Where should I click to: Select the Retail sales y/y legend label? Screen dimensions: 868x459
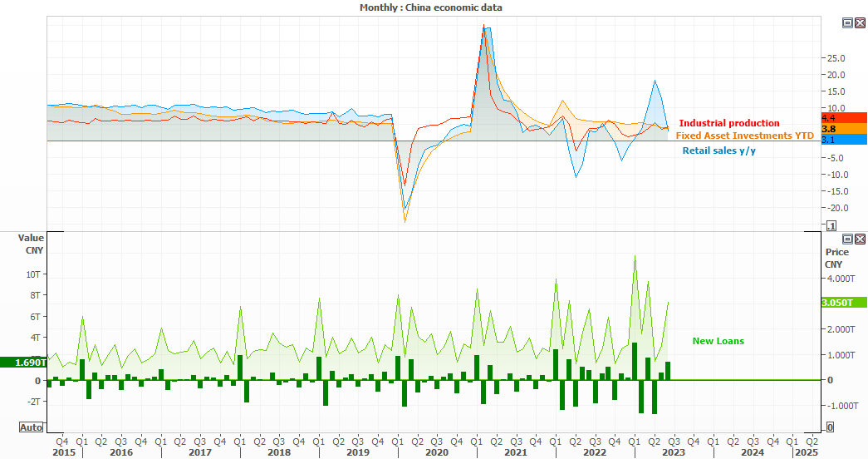(x=718, y=151)
